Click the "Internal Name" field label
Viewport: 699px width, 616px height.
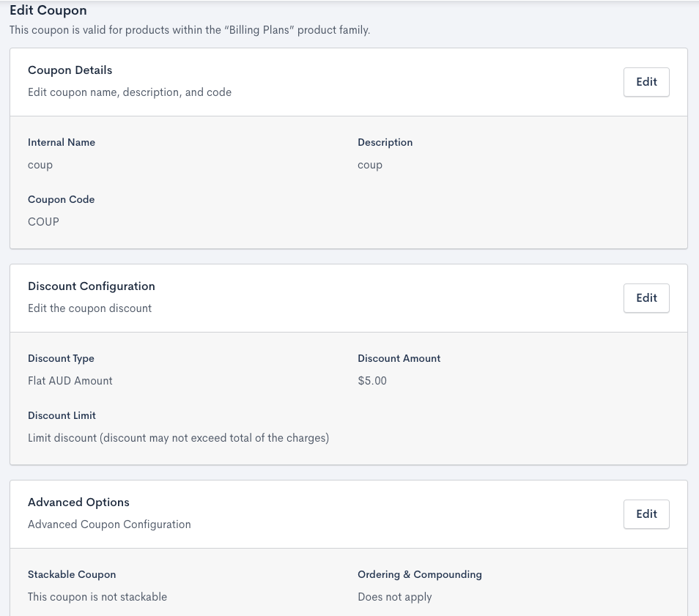coord(62,142)
